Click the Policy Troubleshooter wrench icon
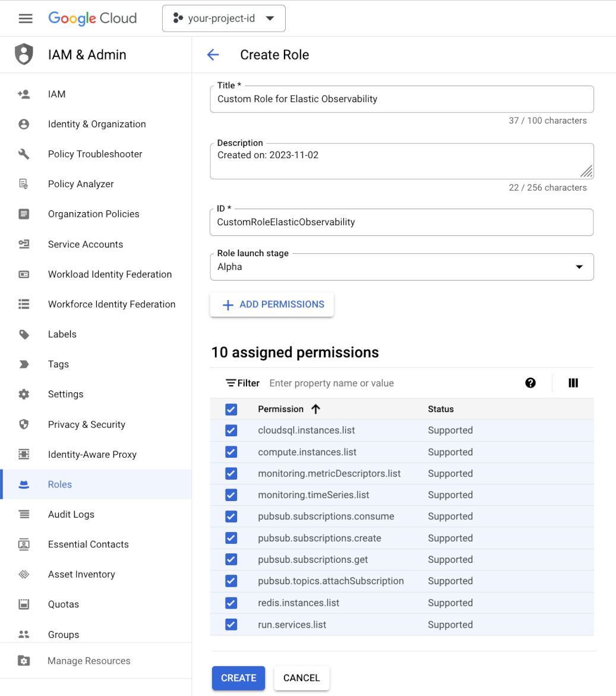Viewport: 616px width, 696px height. pos(24,154)
